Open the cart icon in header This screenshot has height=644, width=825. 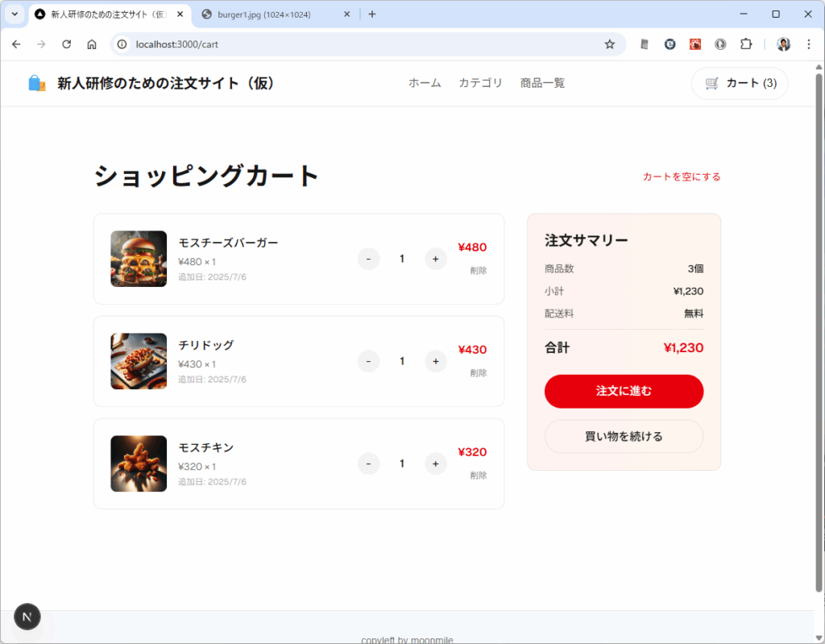[x=711, y=83]
